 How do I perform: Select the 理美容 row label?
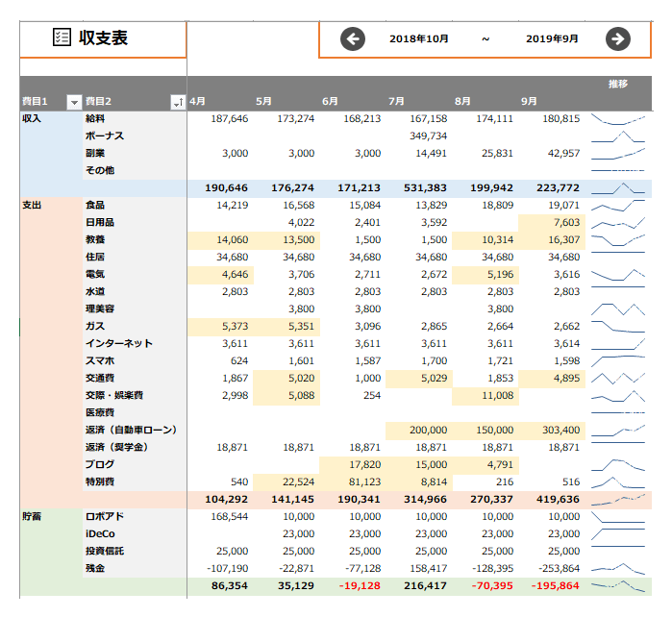pyautogui.click(x=100, y=308)
